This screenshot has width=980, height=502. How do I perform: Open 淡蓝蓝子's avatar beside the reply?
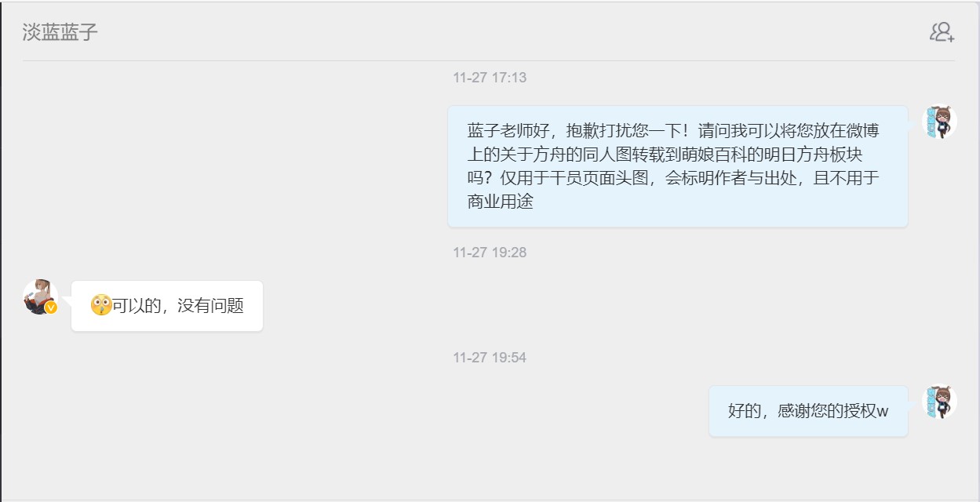(x=40, y=297)
